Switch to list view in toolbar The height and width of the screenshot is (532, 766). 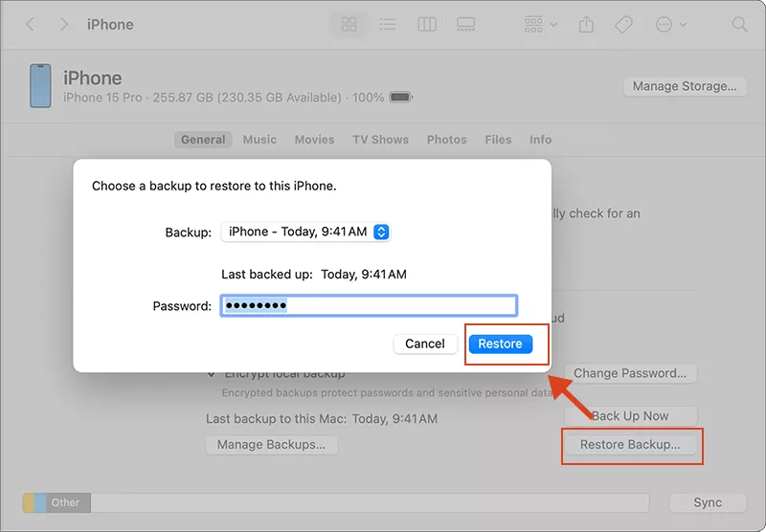tap(388, 25)
